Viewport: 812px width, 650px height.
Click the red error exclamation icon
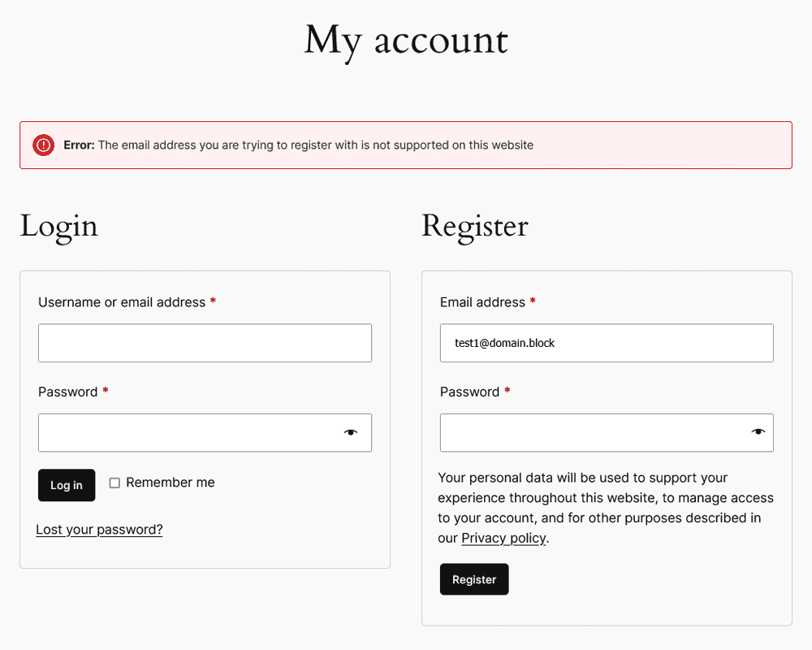[x=44, y=145]
